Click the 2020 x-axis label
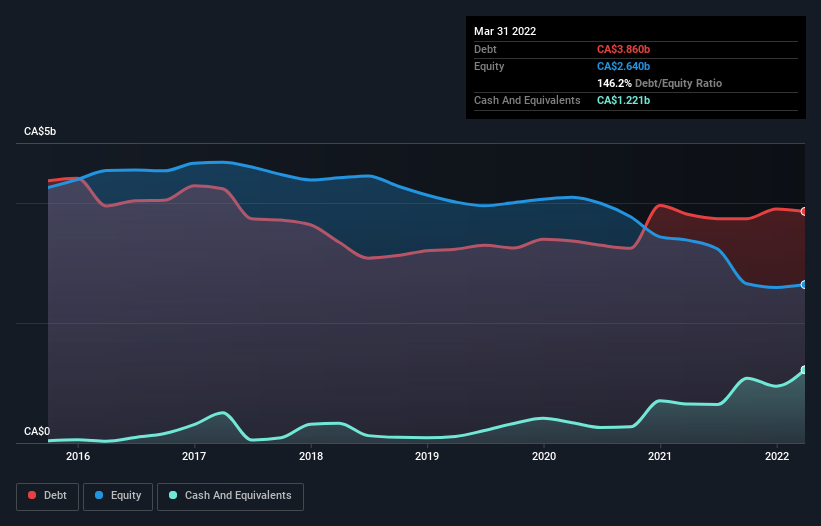The width and height of the screenshot is (821, 526). pos(544,456)
